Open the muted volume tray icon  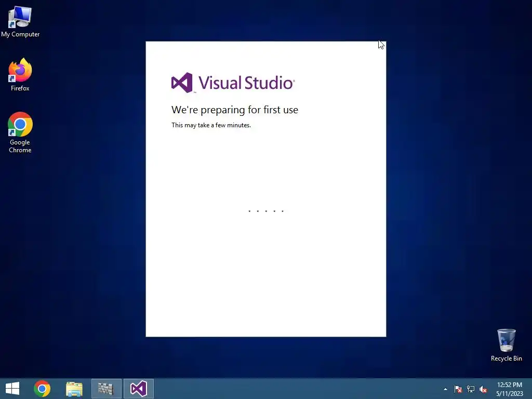[483, 389]
